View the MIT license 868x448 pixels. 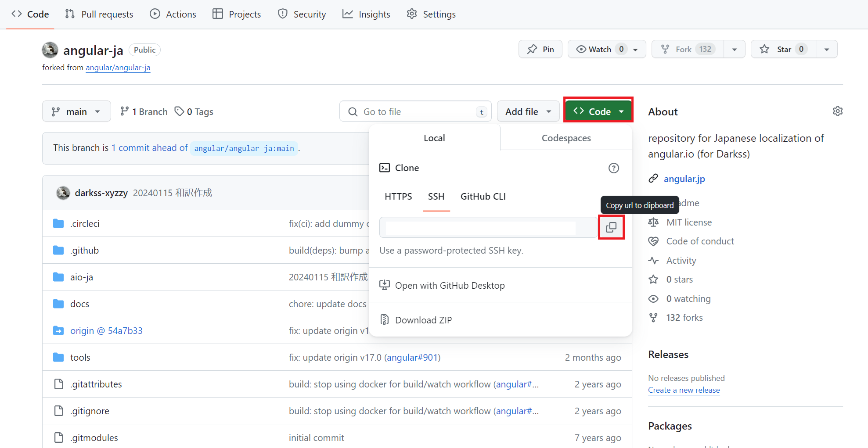coord(689,222)
